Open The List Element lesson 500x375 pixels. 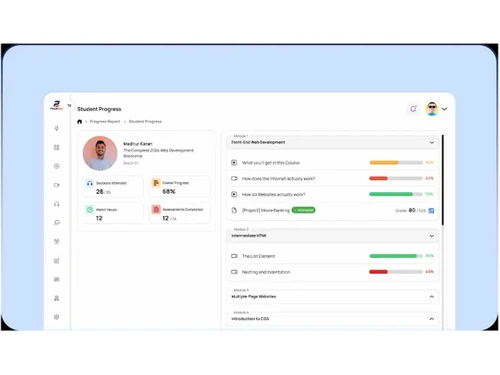coord(258,256)
